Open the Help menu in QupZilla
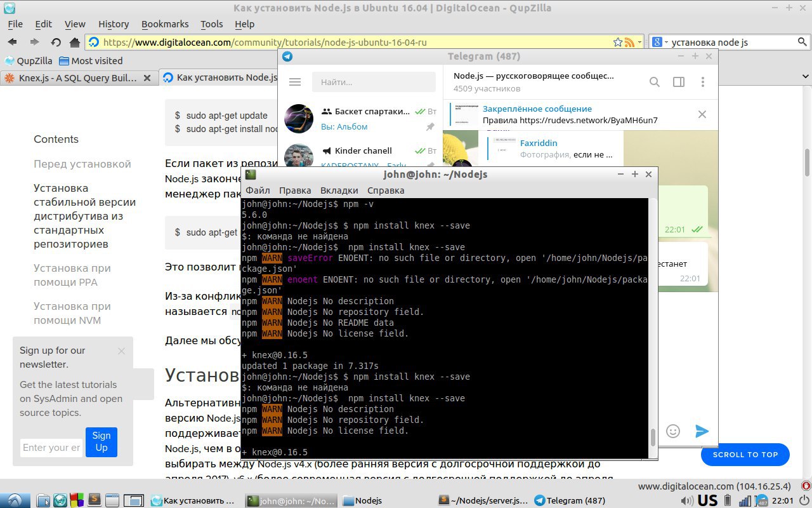Viewport: 812px width, 508px height. click(x=244, y=24)
